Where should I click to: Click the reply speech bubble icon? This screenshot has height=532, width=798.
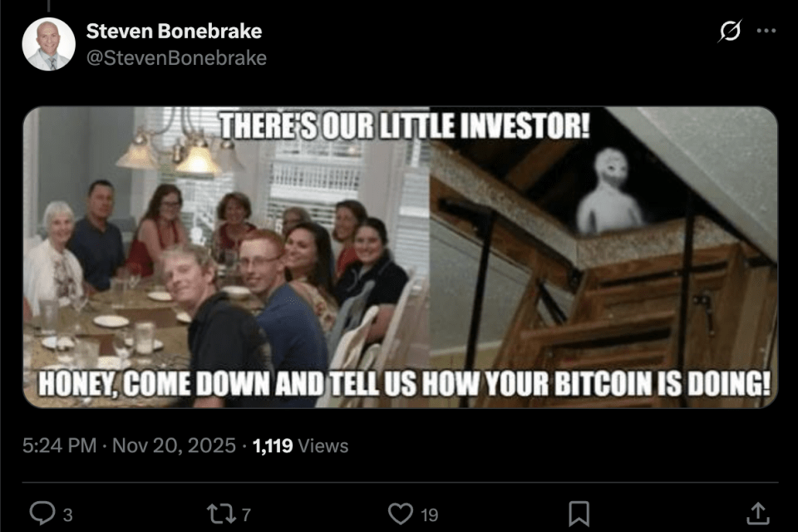coord(42,513)
